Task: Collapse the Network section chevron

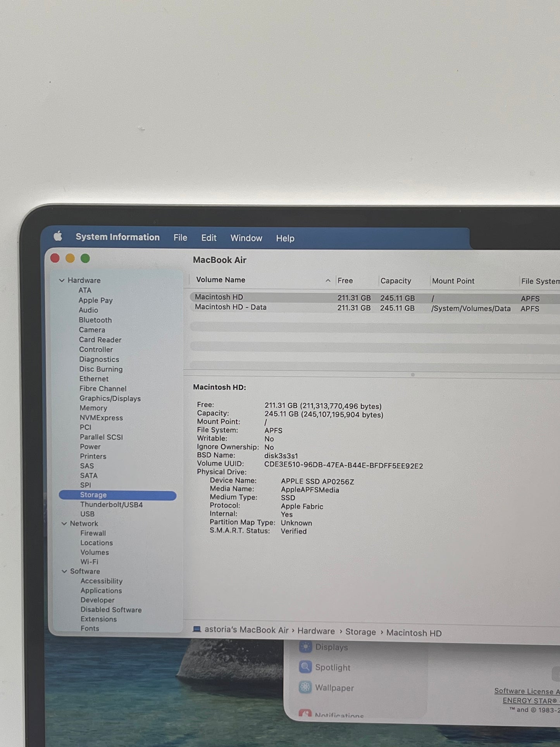Action: pos(64,523)
